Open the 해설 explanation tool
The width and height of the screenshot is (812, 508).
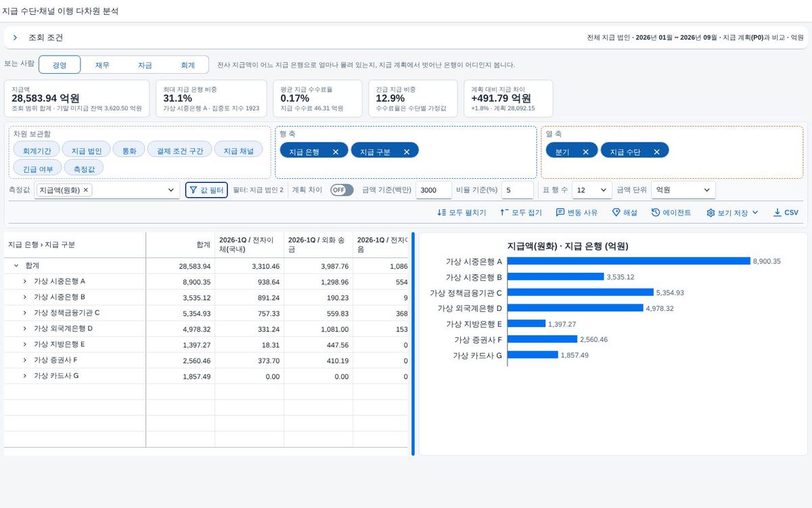[625, 213]
